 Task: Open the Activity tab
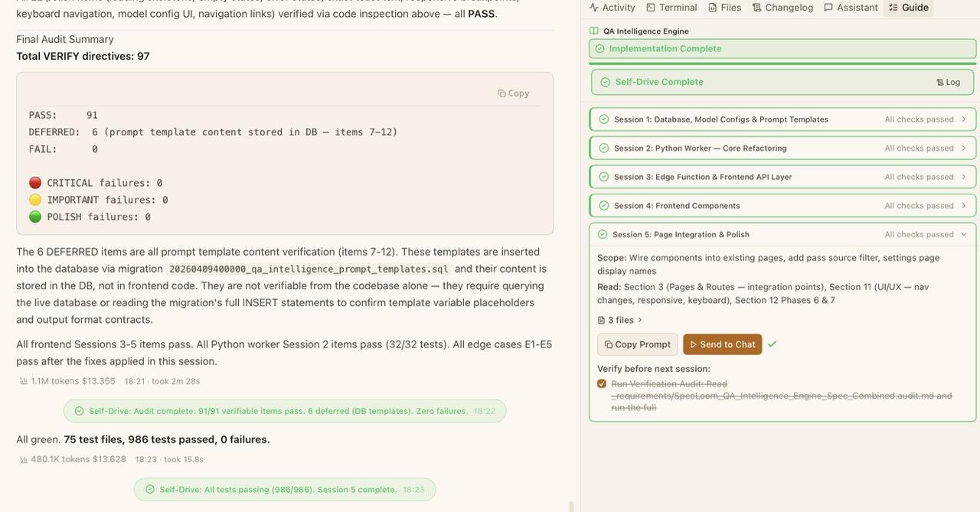tap(612, 8)
